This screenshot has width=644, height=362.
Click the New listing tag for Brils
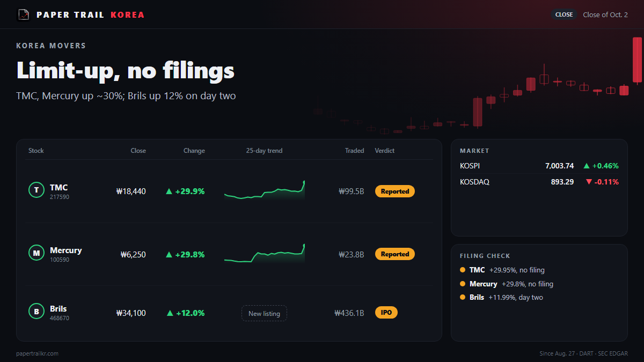(x=264, y=313)
